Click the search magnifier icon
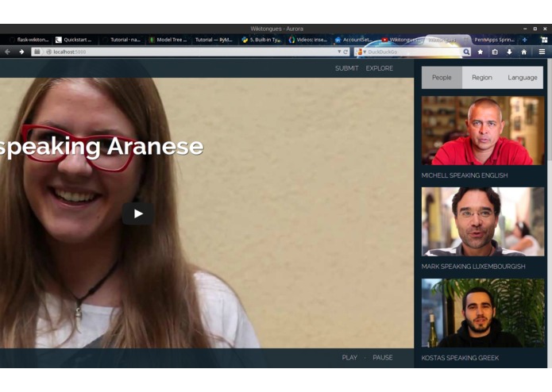552x392 pixels. pyautogui.click(x=466, y=52)
